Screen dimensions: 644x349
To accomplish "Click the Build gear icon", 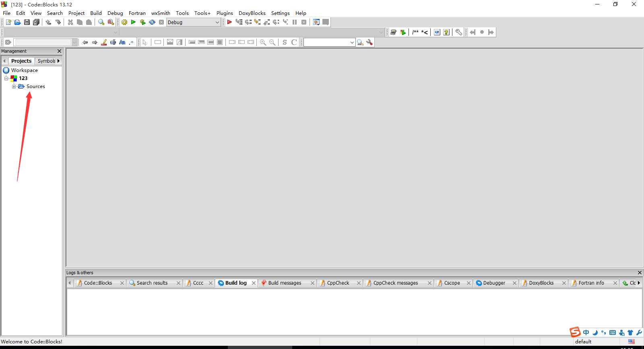I will click(x=124, y=22).
